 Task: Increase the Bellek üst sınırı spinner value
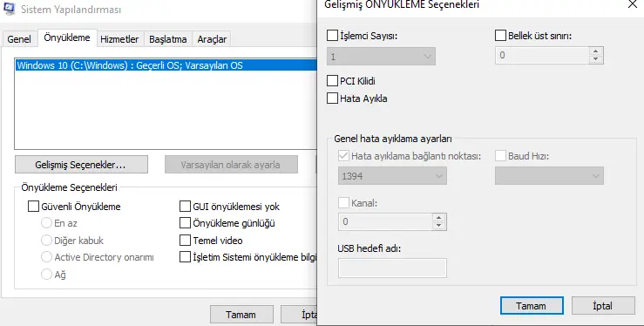[595, 51]
